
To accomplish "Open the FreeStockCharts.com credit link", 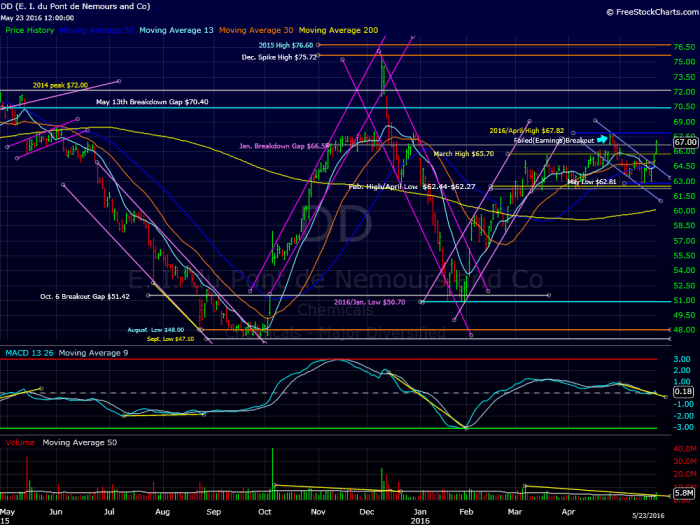I will 653,12.
